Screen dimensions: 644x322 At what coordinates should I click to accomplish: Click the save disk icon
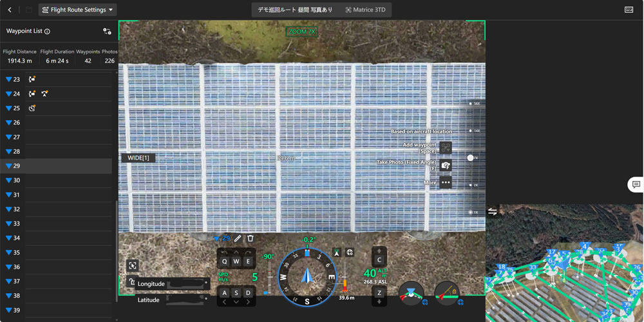coord(28,10)
